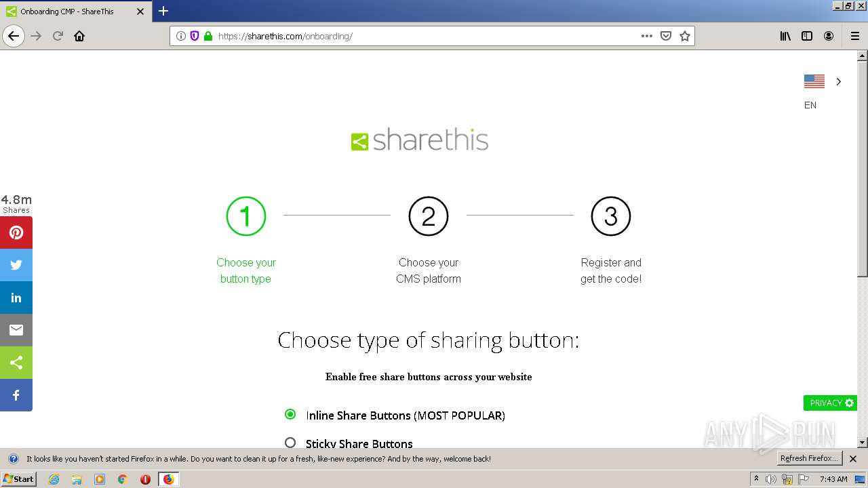Open Internet Explorer from the taskbar

point(54,479)
